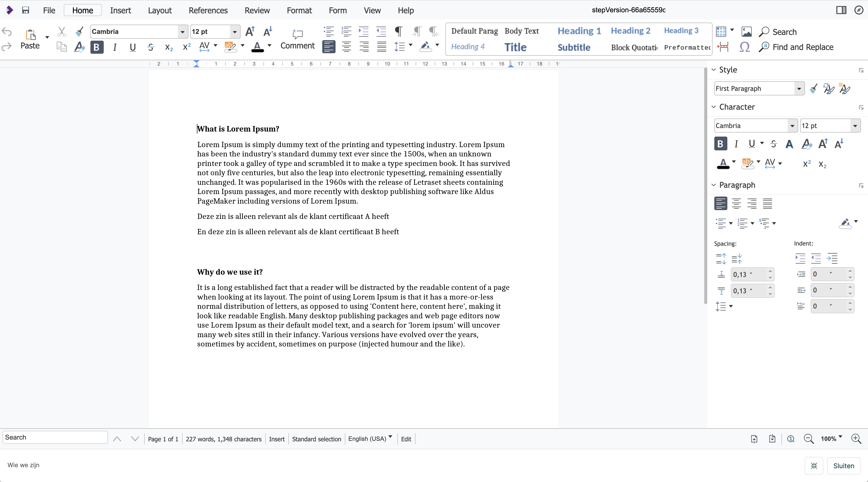Toggle formatting marks pilcrow icon
Viewport: 868px width, 482px height.
(x=399, y=32)
